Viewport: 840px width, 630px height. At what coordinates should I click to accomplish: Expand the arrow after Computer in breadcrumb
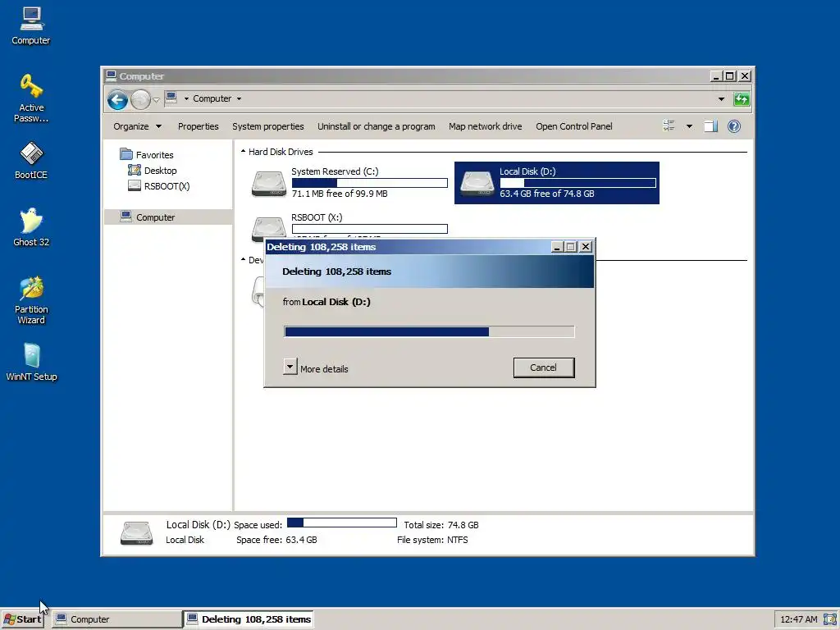pyautogui.click(x=239, y=98)
